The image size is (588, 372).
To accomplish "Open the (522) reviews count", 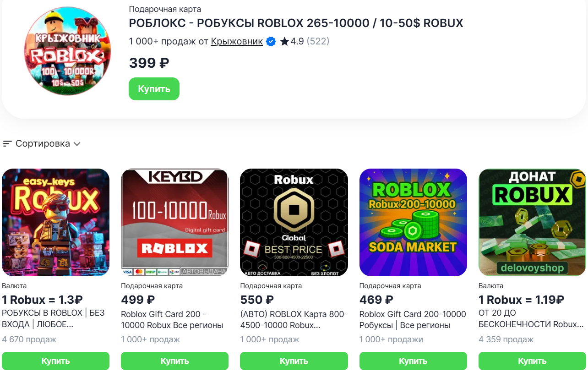I will pyautogui.click(x=318, y=42).
